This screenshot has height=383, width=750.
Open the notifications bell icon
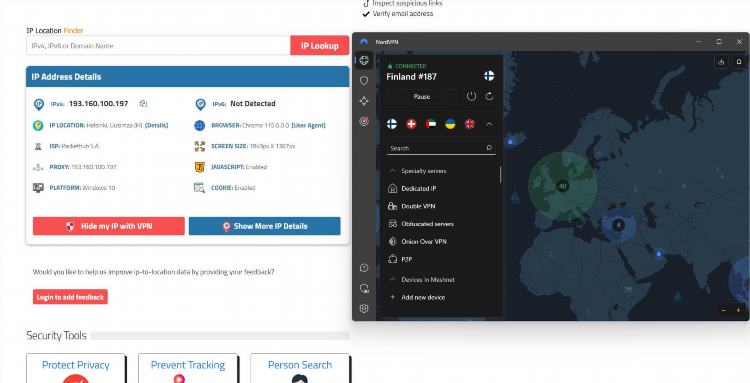(x=739, y=62)
